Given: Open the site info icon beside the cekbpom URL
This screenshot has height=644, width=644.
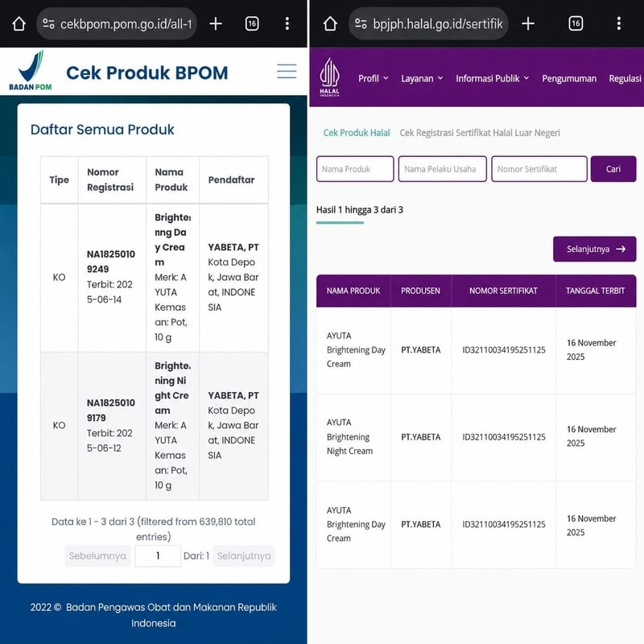Looking at the screenshot, I should point(48,24).
